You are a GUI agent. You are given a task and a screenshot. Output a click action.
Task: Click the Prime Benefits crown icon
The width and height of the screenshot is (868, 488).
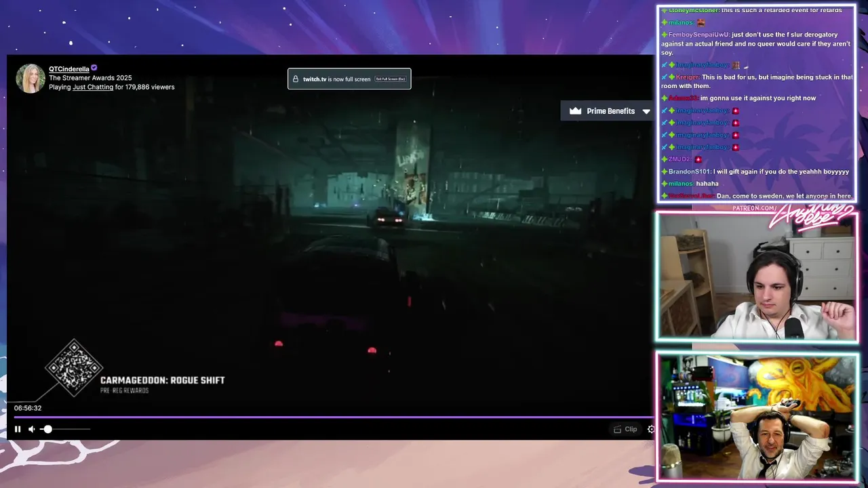pyautogui.click(x=575, y=111)
